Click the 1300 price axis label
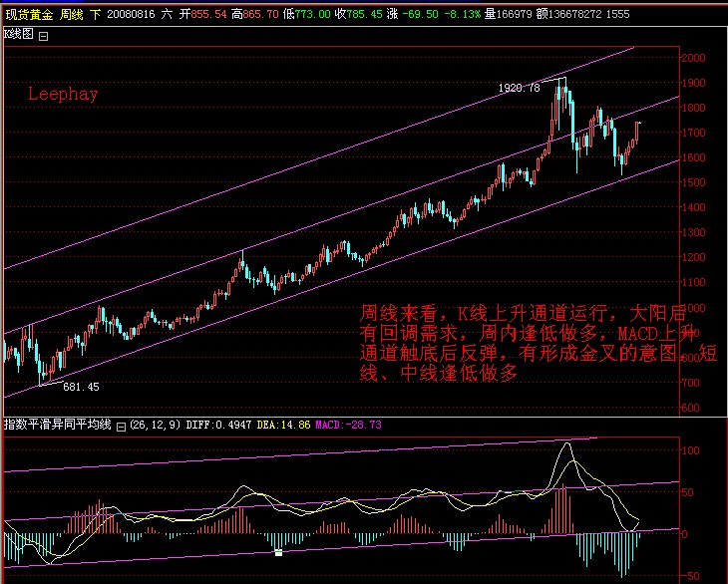Viewport: 728px width, 584px height. point(693,232)
